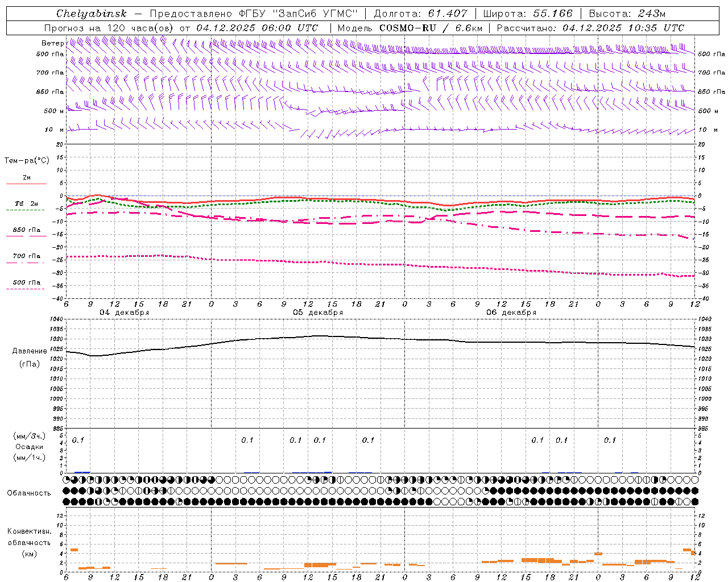Screen dimensions: 728x582
Task: Select the "Долгота: 61.407" header field
Action: pos(421,14)
